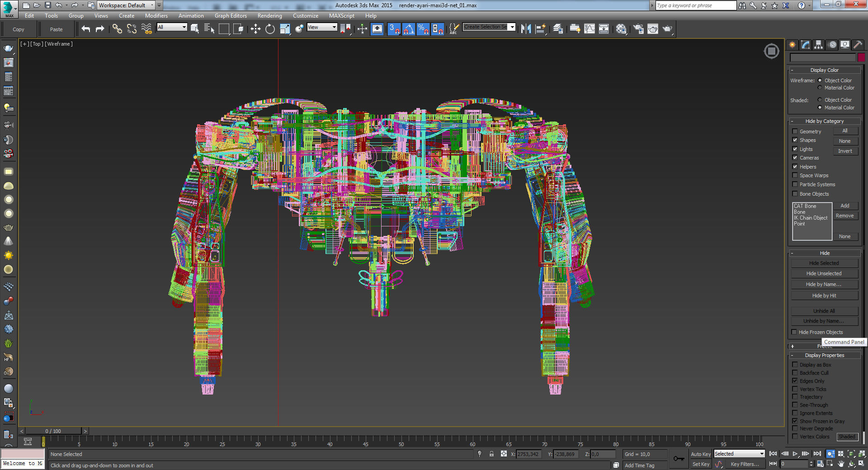868x470 pixels.
Task: Click the object color swatch
Action: (x=861, y=57)
